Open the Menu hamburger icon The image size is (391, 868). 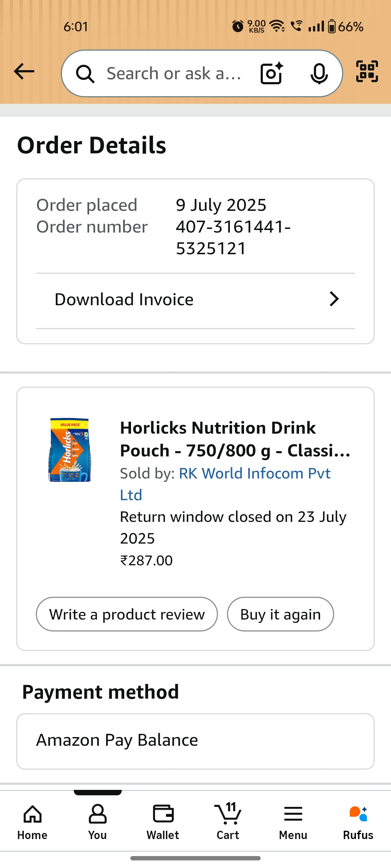click(293, 821)
